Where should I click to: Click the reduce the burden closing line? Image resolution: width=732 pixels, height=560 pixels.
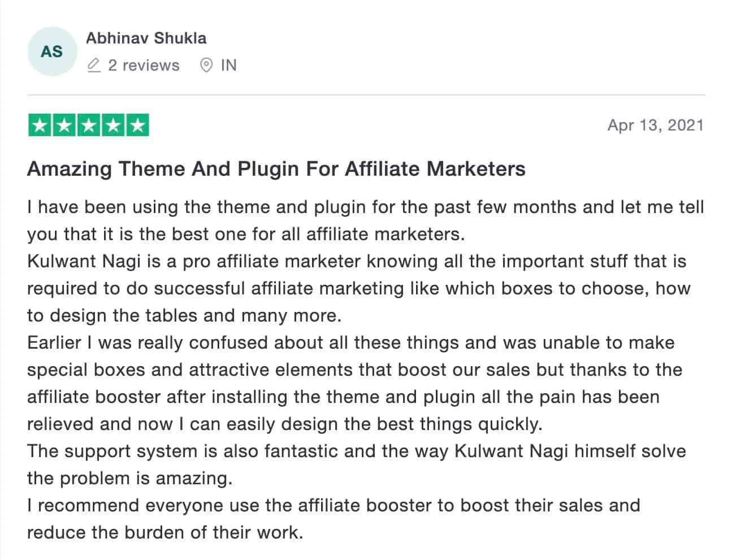pos(165,532)
